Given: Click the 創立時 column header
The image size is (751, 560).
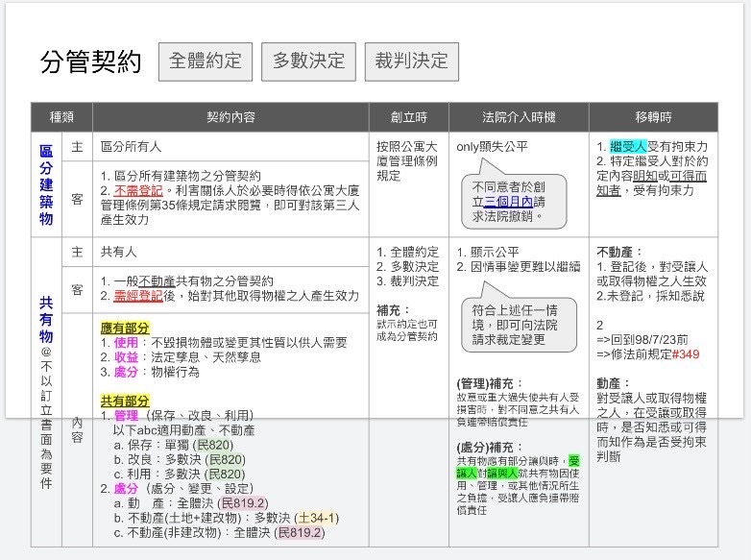Looking at the screenshot, I should click(x=408, y=117).
